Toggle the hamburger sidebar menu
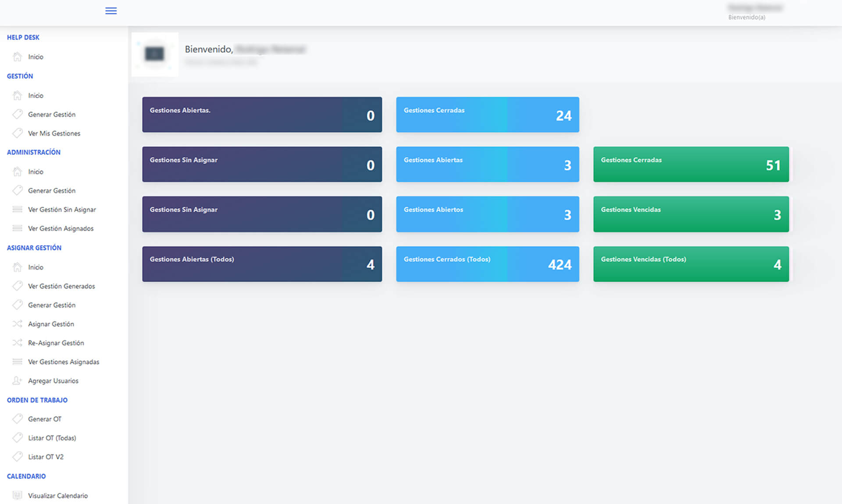This screenshot has height=504, width=842. point(111,11)
